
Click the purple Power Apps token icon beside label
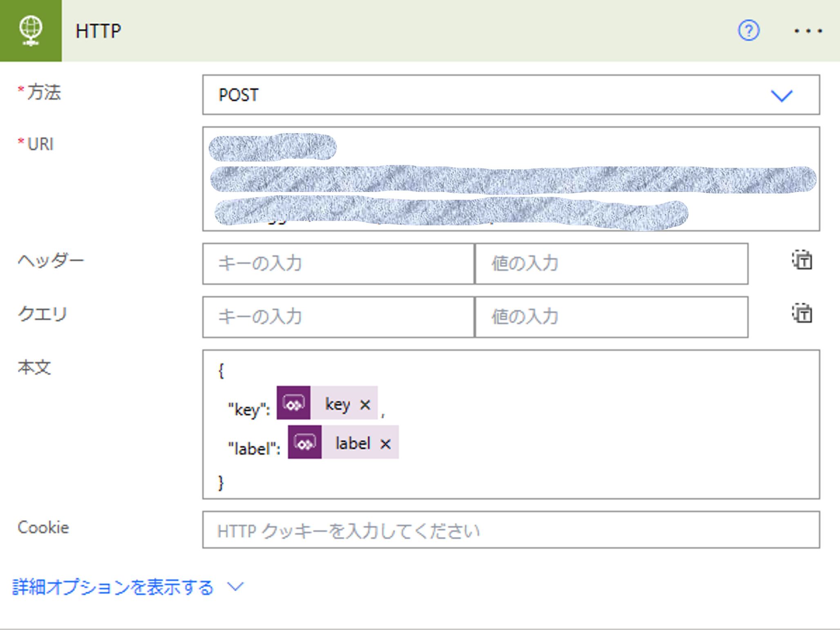[304, 443]
